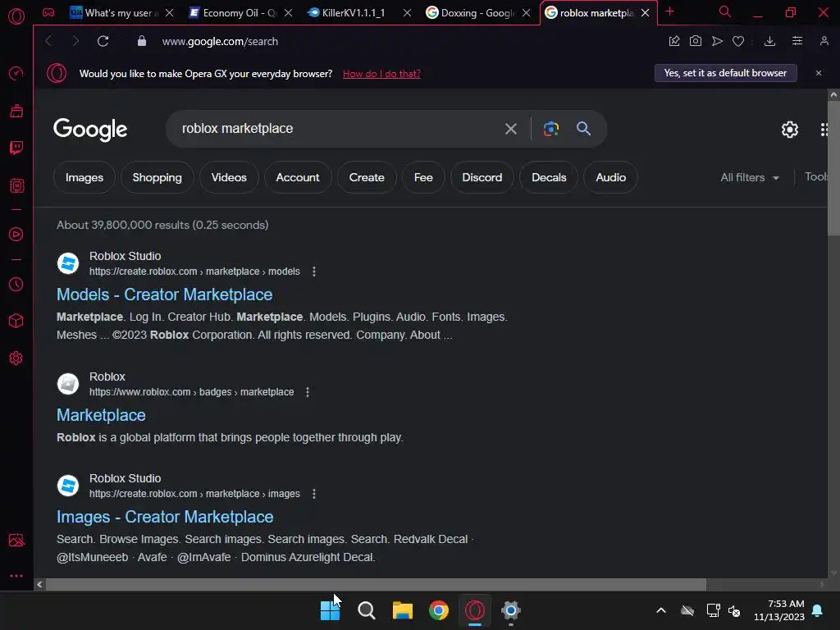Open GX Control speedometer icon in sidebar
This screenshot has width=840, height=630.
click(x=16, y=73)
